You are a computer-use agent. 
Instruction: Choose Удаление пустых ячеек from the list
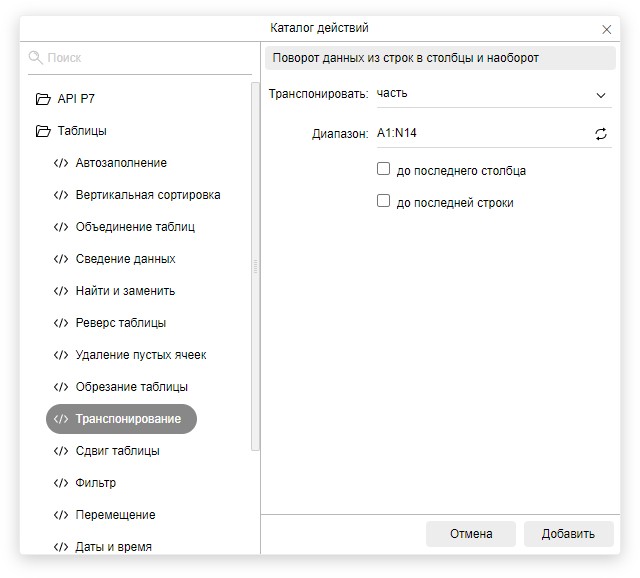(x=141, y=355)
